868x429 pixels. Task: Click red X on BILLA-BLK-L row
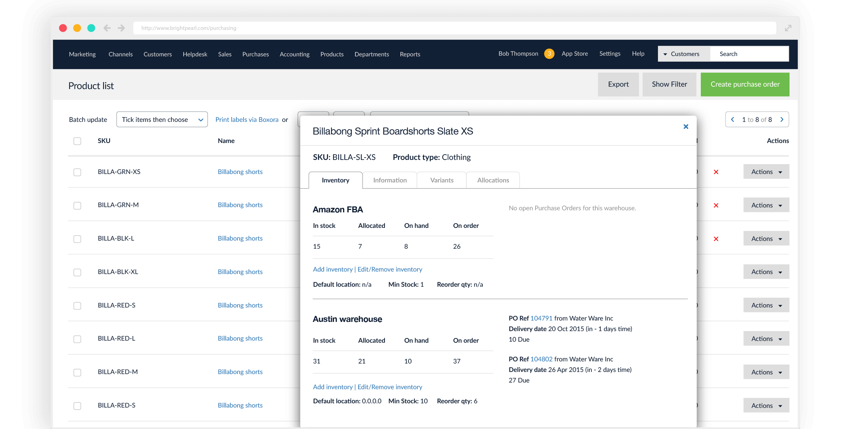tap(716, 239)
